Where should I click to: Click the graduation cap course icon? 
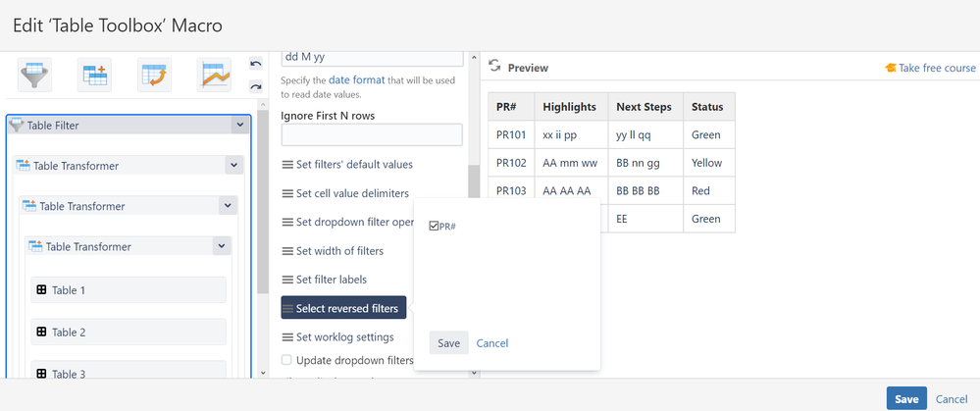(x=891, y=68)
